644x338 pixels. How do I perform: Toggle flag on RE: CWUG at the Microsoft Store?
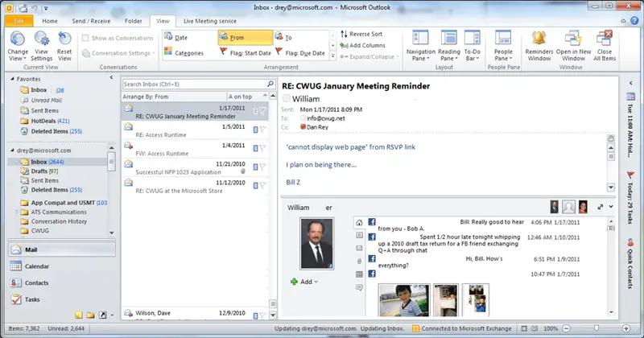point(262,186)
